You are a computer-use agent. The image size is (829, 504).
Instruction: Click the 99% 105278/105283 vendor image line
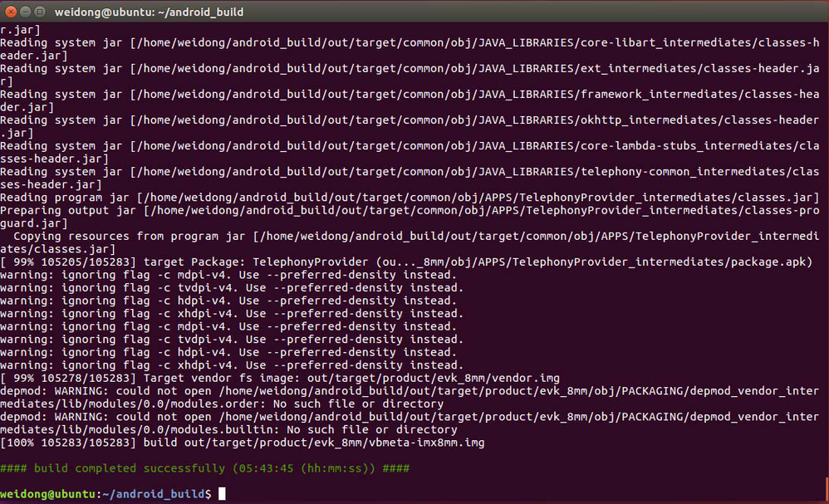tap(280, 379)
